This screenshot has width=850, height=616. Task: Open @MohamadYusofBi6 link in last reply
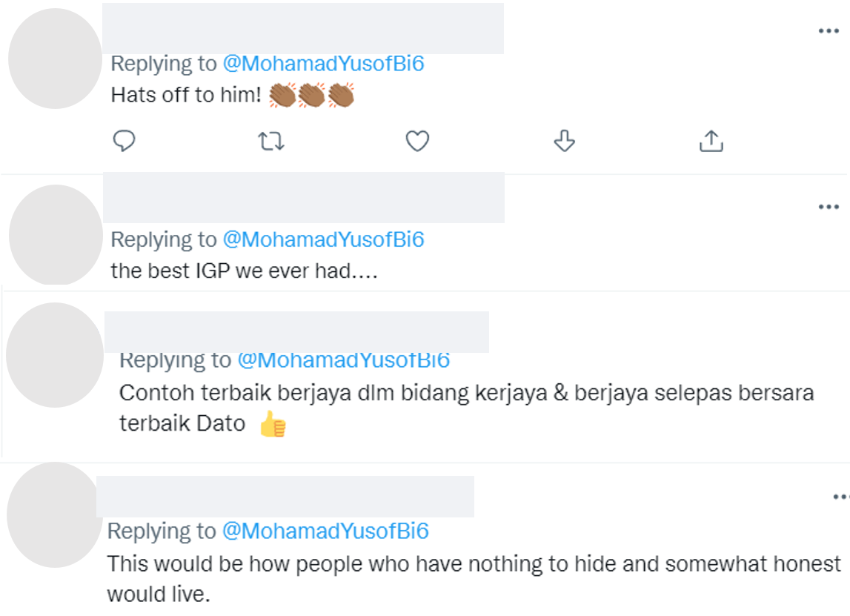[x=325, y=531]
